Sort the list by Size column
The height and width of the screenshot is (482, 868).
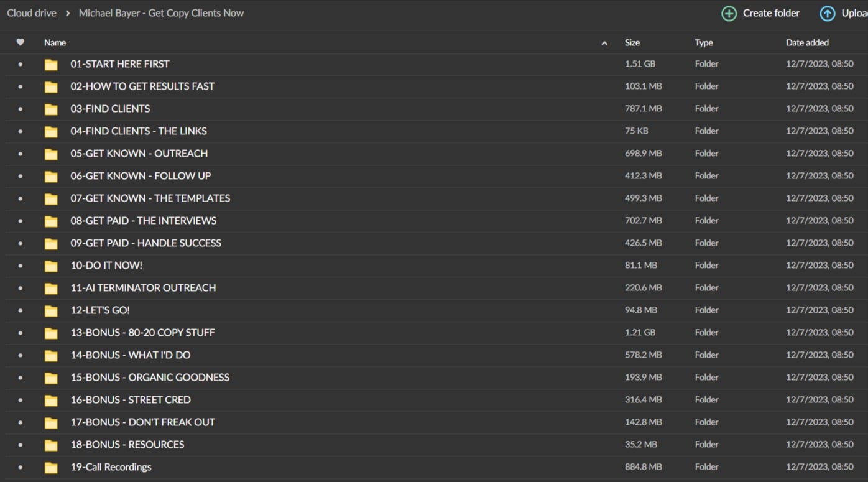point(632,42)
